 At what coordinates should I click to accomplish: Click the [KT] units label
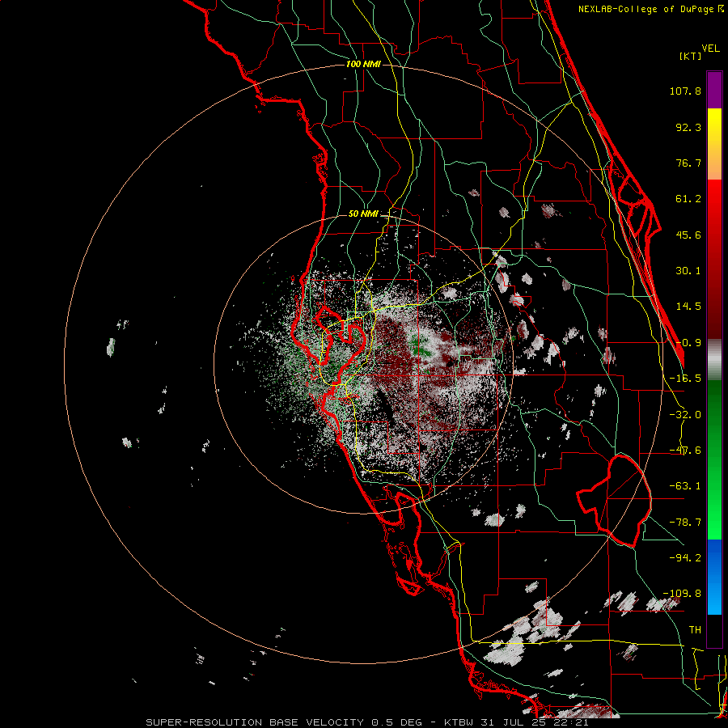[x=690, y=56]
